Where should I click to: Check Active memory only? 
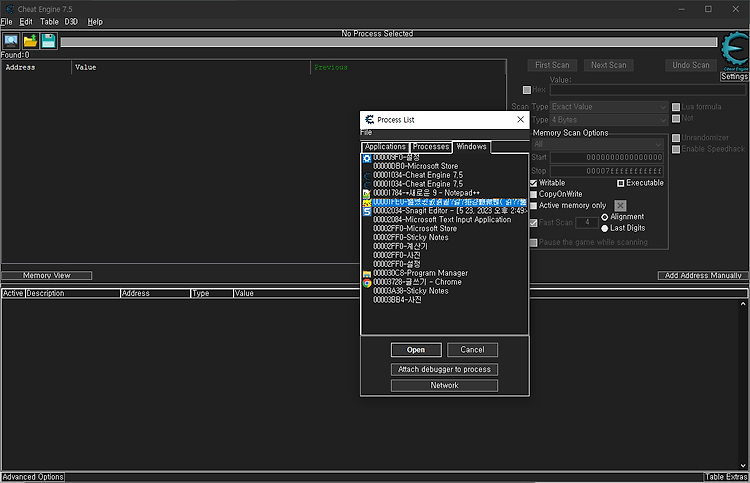tap(533, 206)
